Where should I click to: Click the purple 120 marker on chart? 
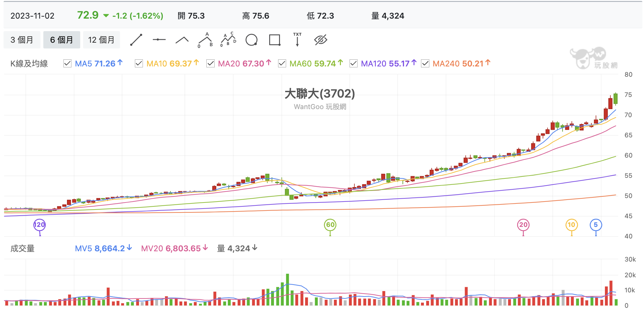(x=40, y=225)
